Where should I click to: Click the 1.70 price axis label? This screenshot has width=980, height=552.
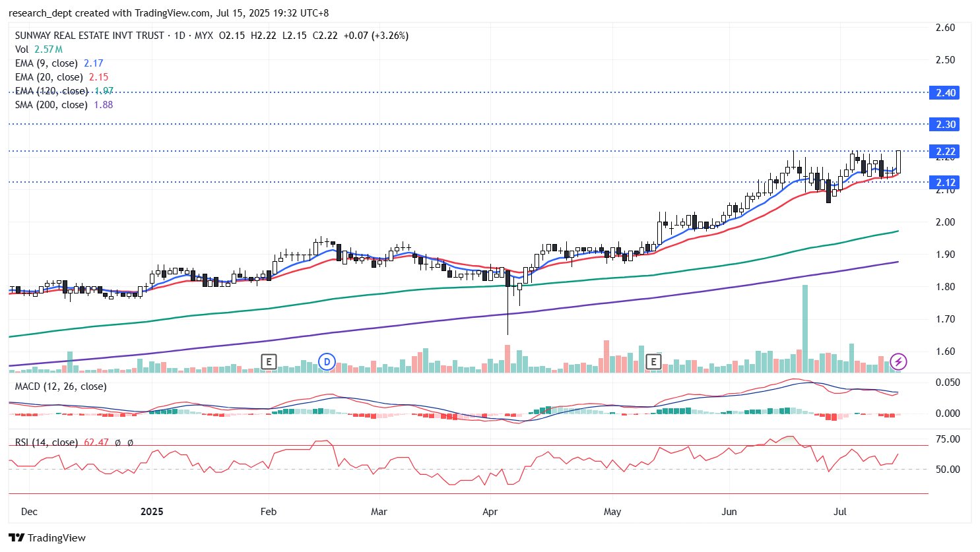click(945, 319)
